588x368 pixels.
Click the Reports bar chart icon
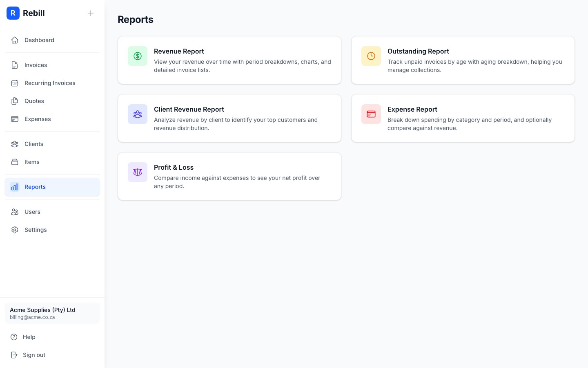pos(15,187)
